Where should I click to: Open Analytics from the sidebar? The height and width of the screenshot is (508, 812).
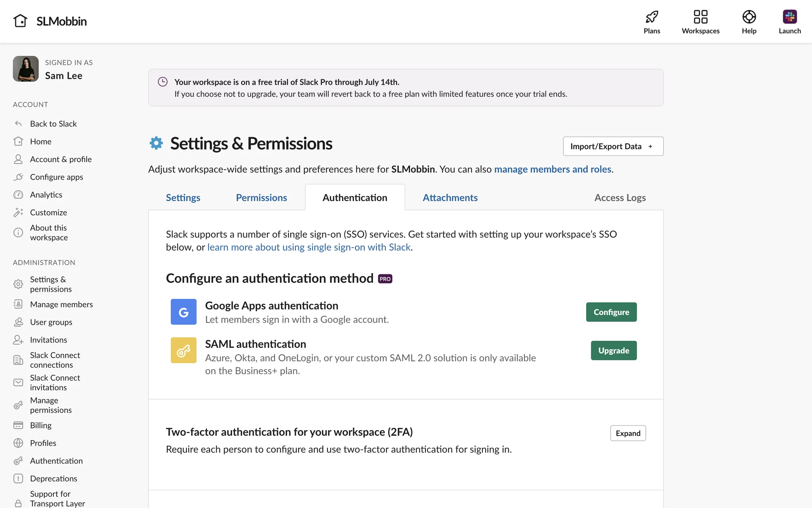(46, 195)
